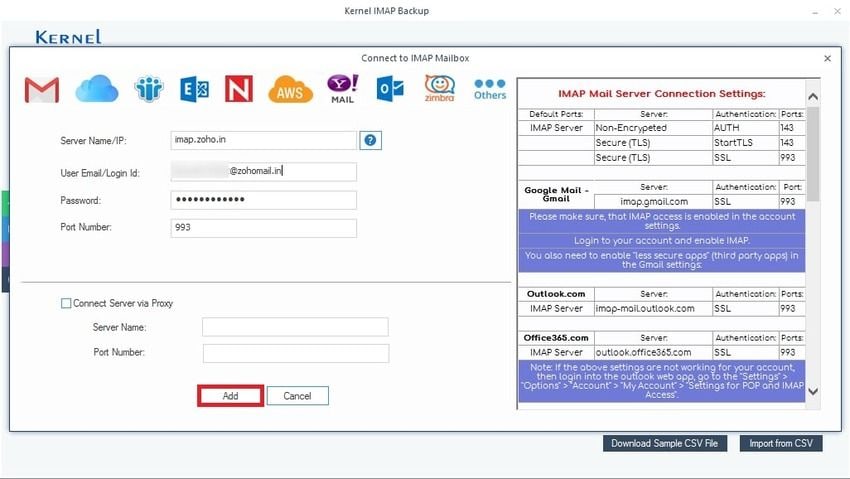Image resolution: width=850 pixels, height=479 pixels.
Task: Click the proxy Server Name field
Action: [295, 327]
